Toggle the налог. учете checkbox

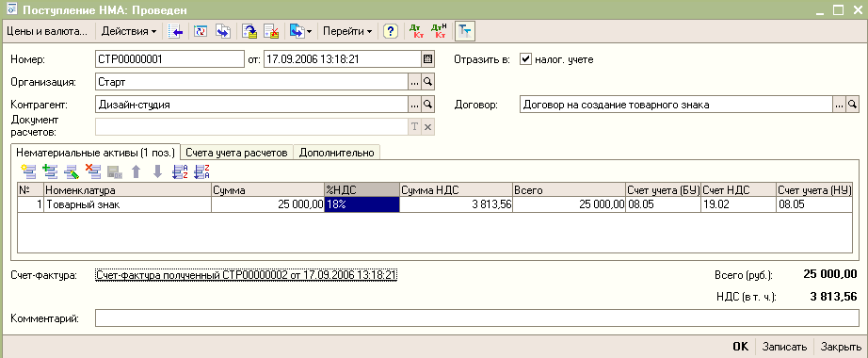[525, 59]
